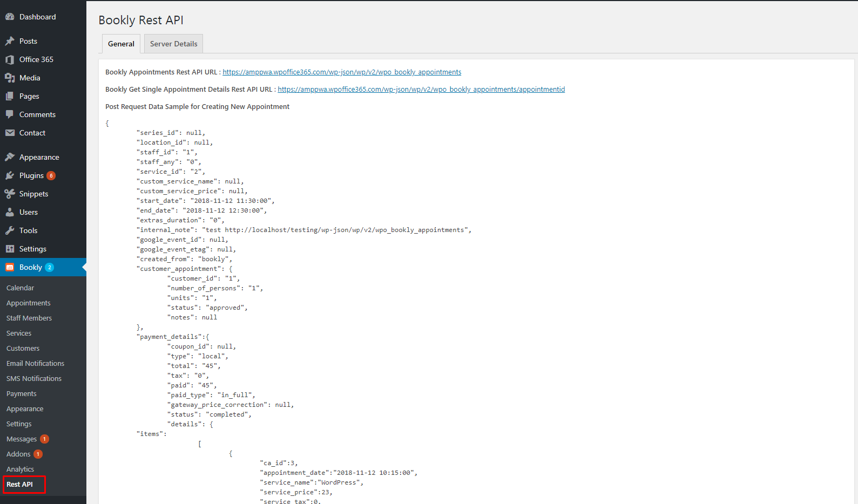Open Payments in the Bookly submenu

[x=22, y=394]
